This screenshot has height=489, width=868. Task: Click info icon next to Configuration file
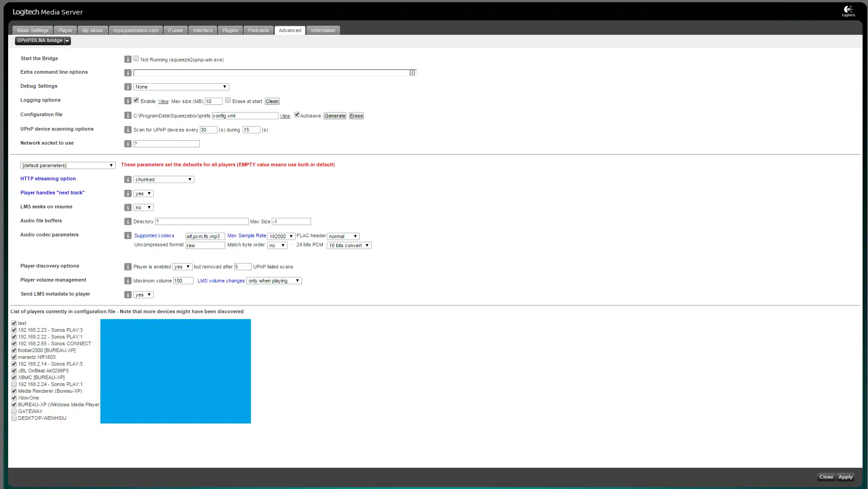click(x=128, y=116)
